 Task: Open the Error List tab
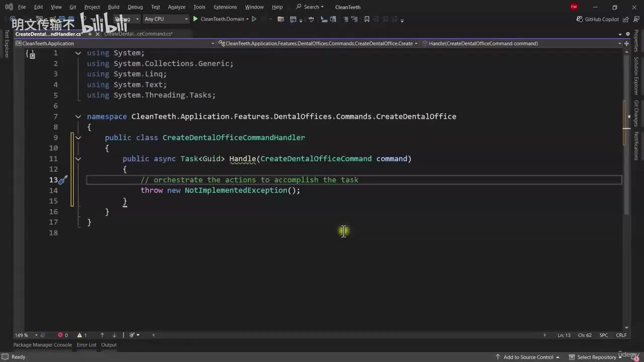pos(87,345)
